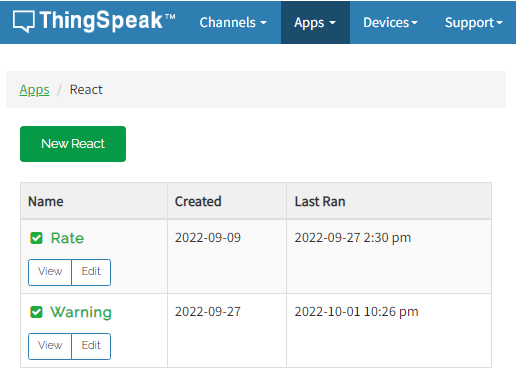
Task: Expand the Devices dropdown menu
Action: pos(390,22)
